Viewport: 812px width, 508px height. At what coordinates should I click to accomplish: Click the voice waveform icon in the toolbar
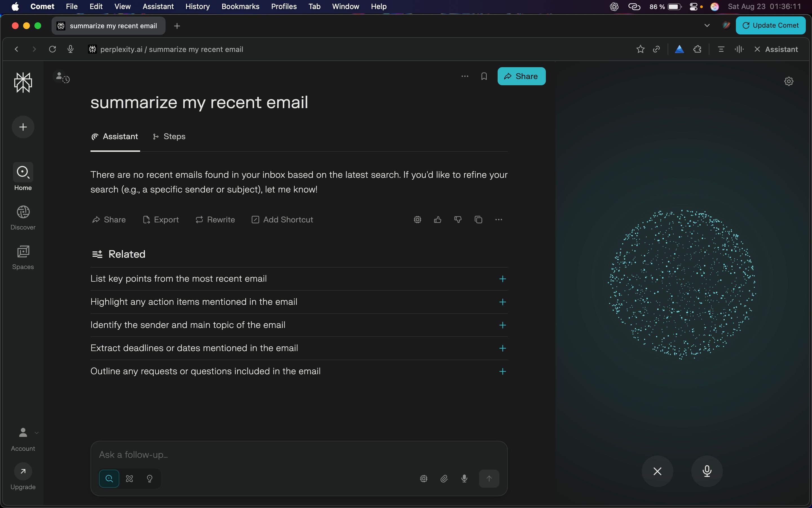(739, 49)
